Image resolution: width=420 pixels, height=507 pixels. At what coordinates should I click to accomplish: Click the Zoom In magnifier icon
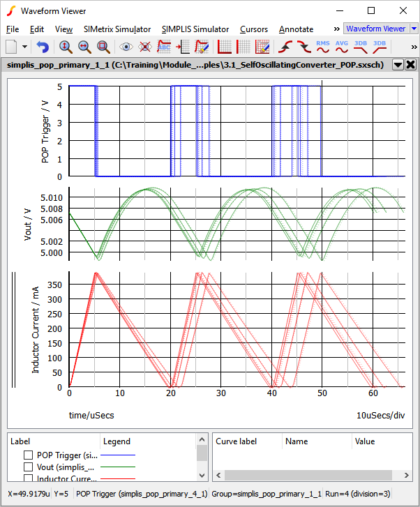(x=66, y=47)
